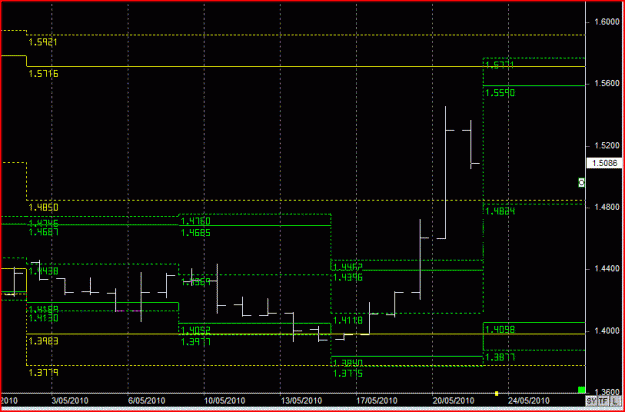Image resolution: width=625 pixels, height=412 pixels.
Task: Click the 1.3779 yellow level label
Action: coord(43,373)
